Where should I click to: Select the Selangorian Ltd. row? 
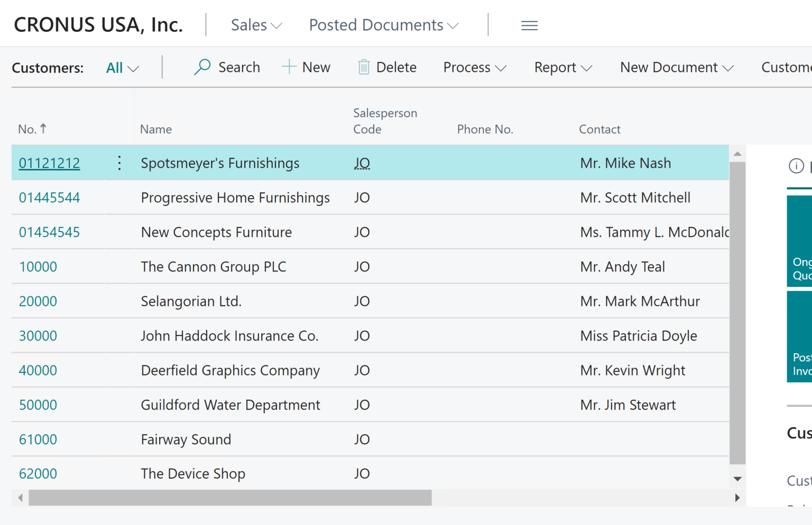pos(191,301)
